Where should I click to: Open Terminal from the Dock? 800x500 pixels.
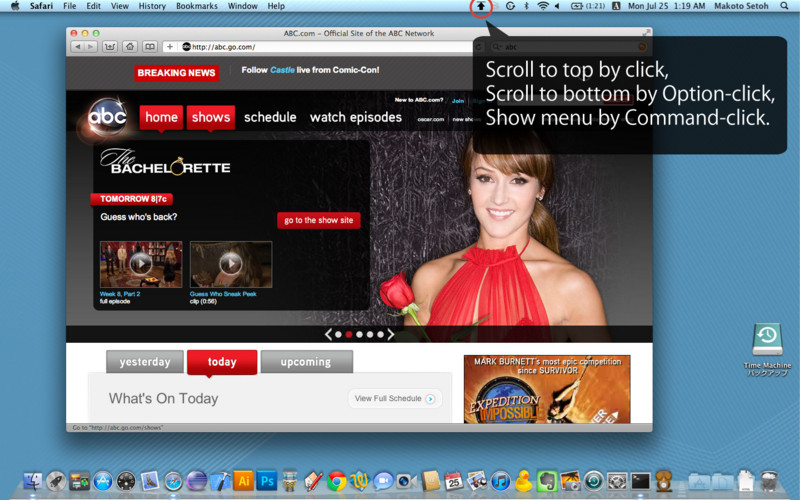(x=640, y=481)
